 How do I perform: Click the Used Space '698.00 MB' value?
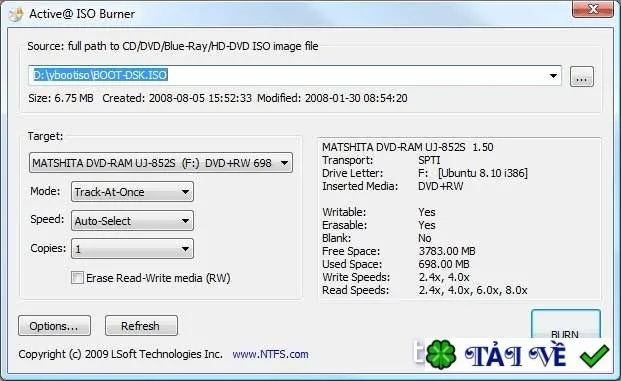click(x=444, y=264)
